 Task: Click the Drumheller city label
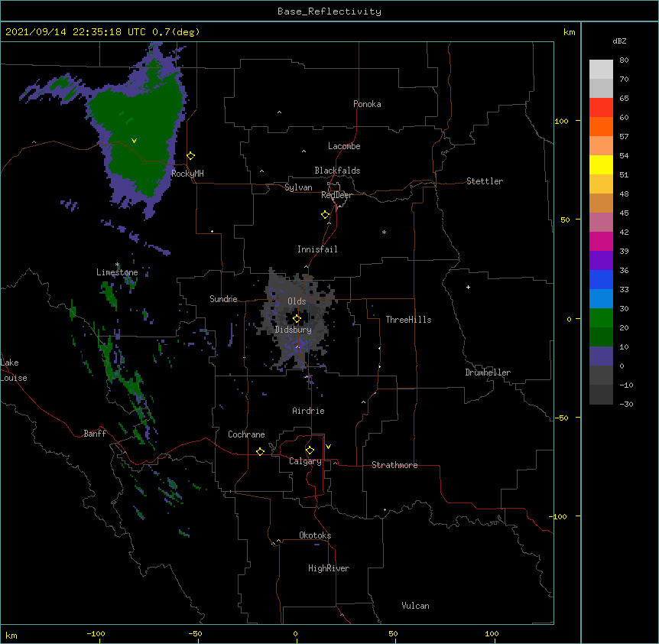pyautogui.click(x=488, y=372)
